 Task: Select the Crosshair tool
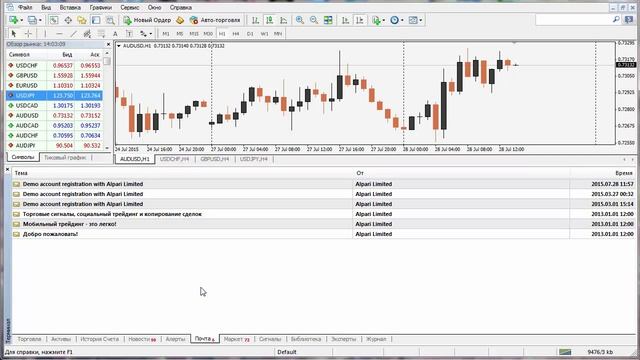(x=28, y=33)
